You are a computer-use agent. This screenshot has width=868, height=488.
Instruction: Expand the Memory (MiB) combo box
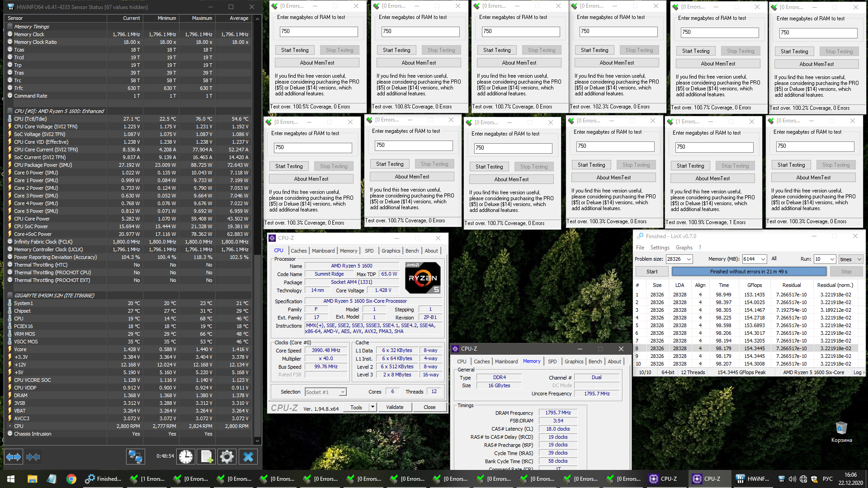pos(763,259)
